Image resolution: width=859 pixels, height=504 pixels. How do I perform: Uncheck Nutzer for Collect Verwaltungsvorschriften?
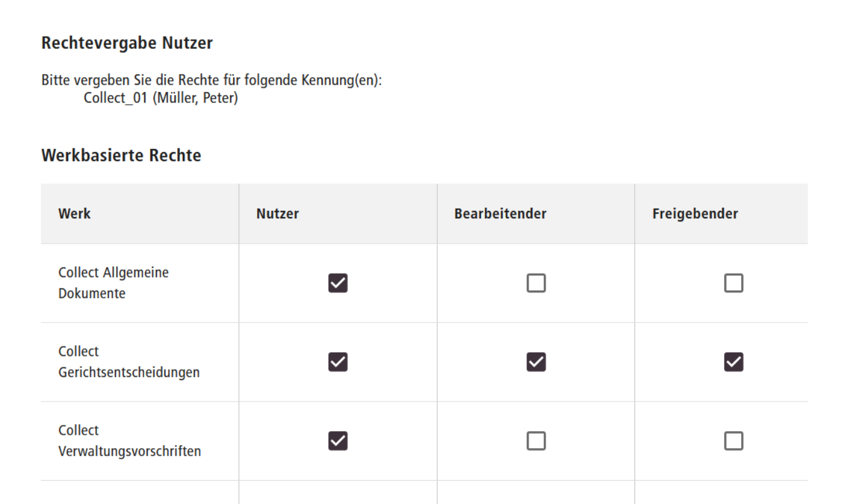(x=337, y=440)
